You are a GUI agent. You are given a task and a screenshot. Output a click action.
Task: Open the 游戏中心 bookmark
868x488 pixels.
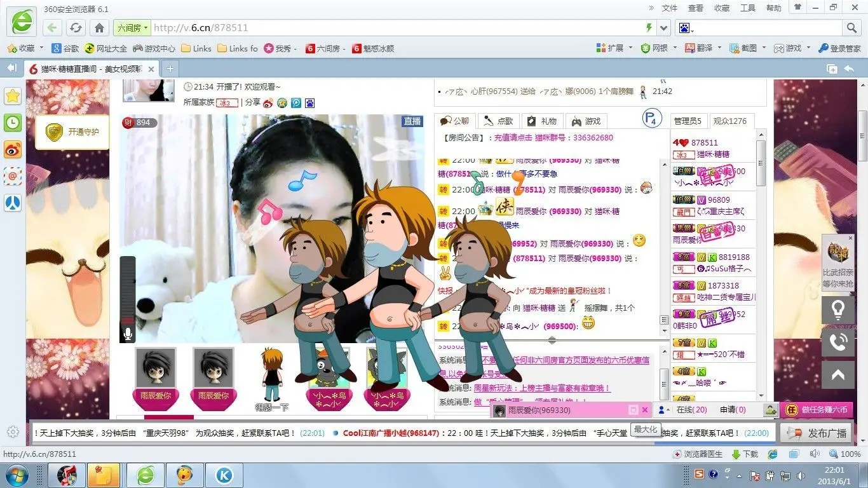(x=153, y=48)
